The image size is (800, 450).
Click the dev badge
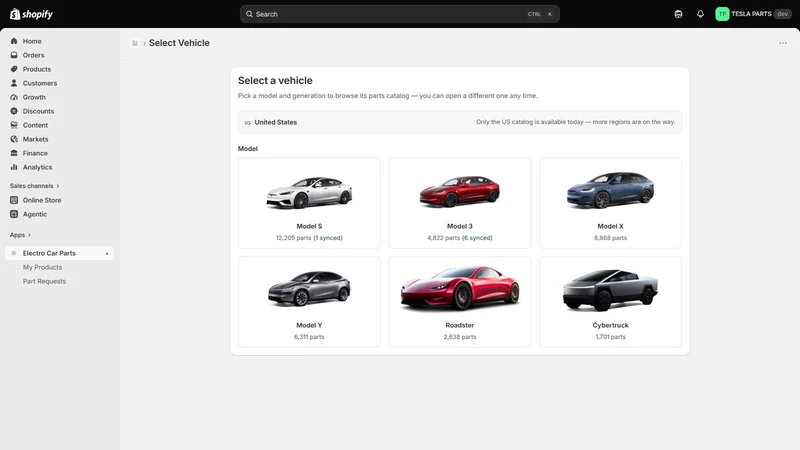point(783,14)
